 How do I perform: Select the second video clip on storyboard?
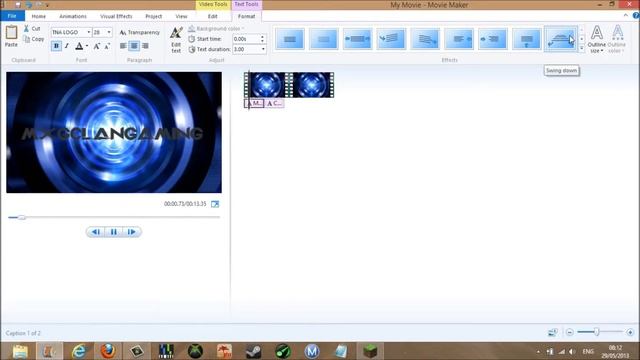click(312, 84)
